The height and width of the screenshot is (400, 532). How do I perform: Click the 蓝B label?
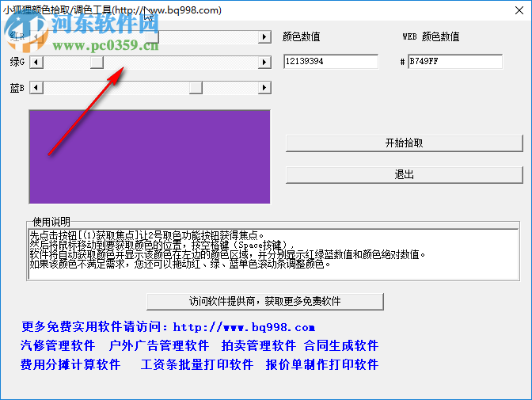click(17, 88)
